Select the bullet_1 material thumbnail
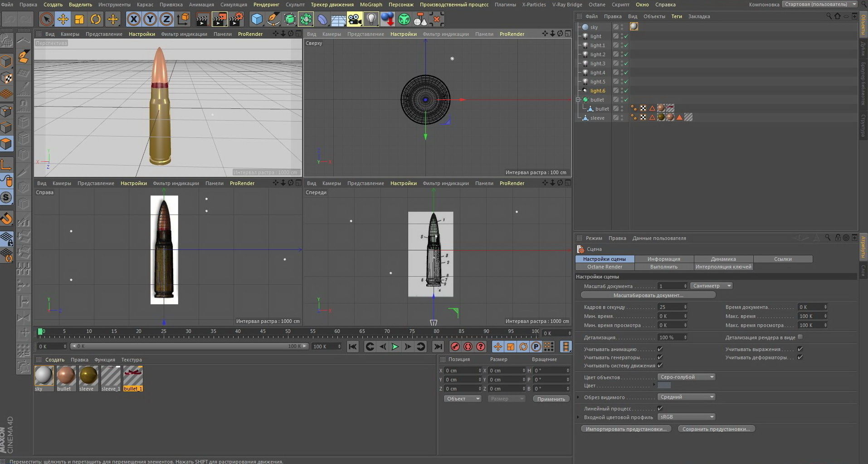868x464 pixels. point(133,378)
